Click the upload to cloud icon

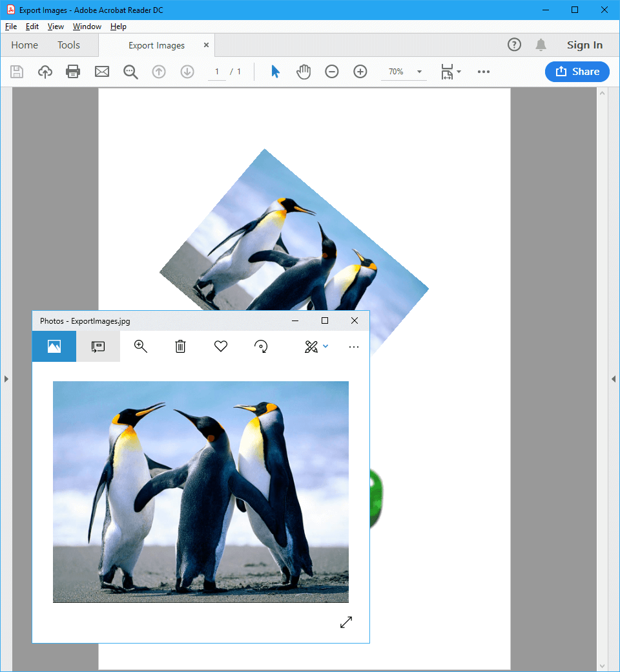[x=45, y=72]
